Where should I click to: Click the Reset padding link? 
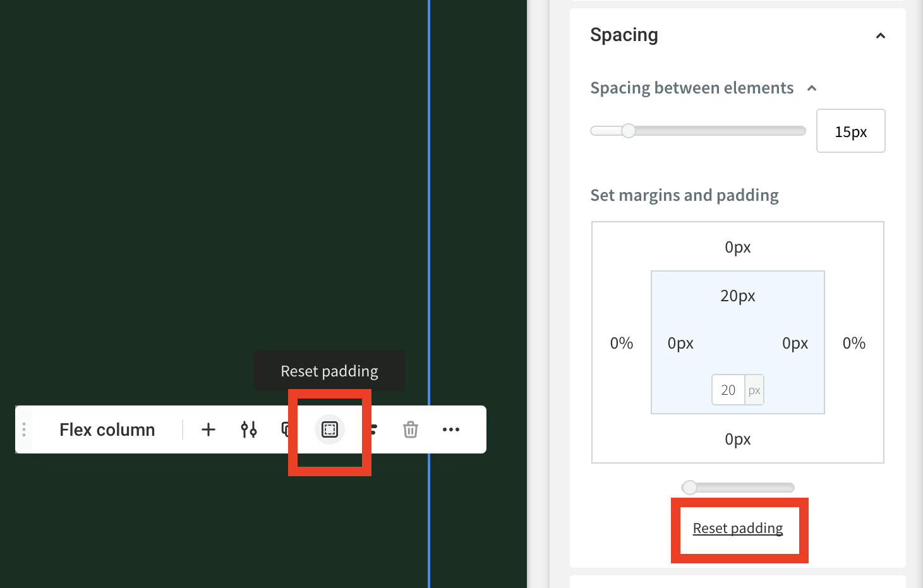point(737,528)
